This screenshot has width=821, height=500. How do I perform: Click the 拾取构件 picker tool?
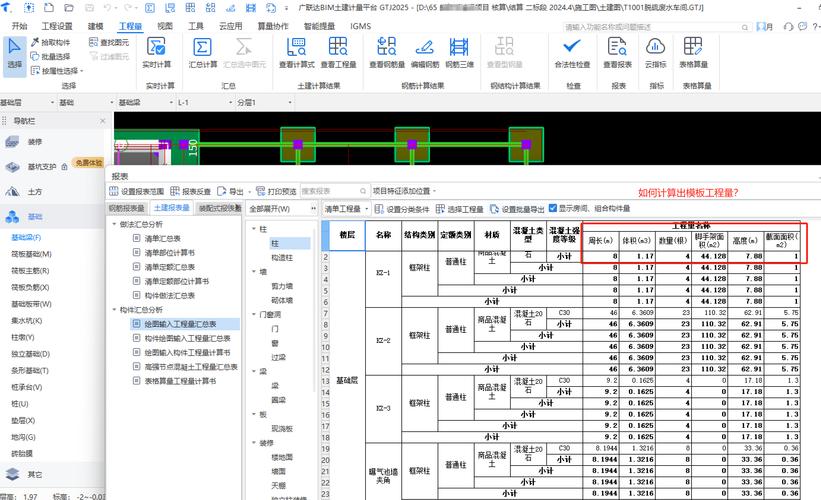coord(50,42)
